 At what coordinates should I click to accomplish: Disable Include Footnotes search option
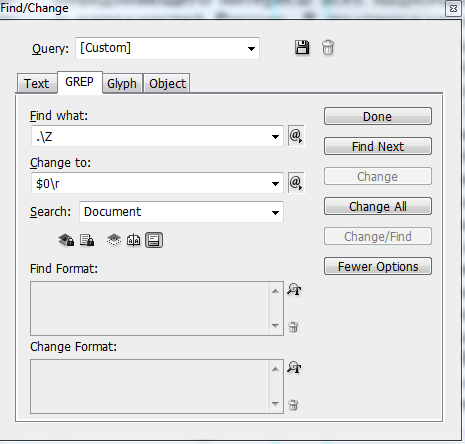(x=154, y=240)
